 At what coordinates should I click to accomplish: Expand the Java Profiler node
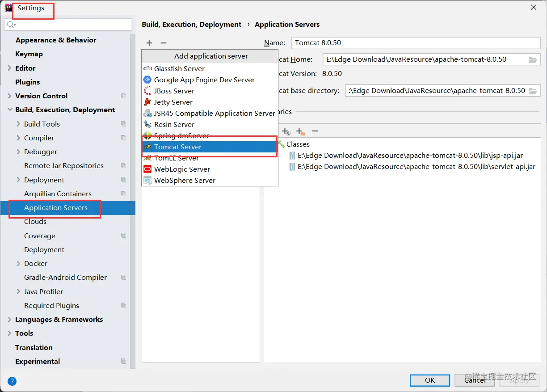[x=18, y=291]
